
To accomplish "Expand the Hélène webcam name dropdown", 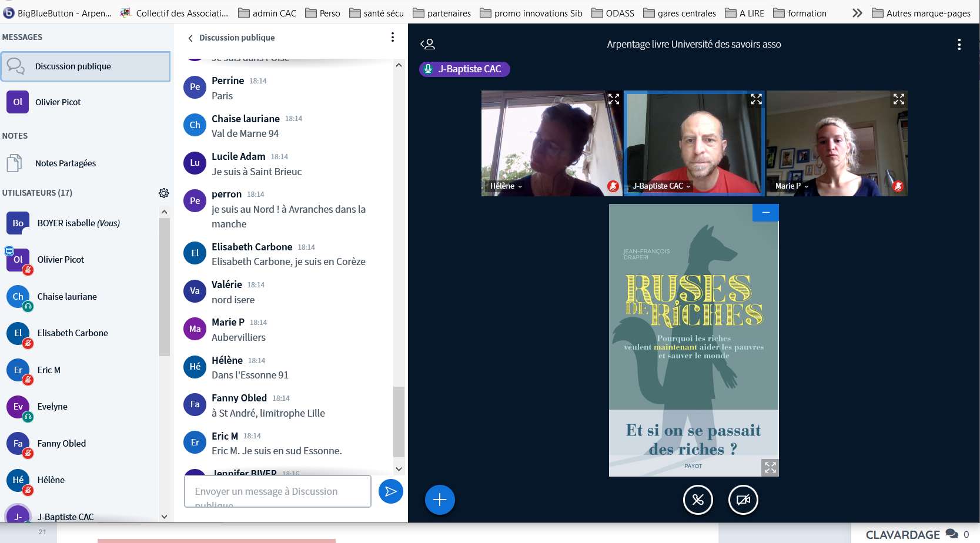I will click(506, 186).
